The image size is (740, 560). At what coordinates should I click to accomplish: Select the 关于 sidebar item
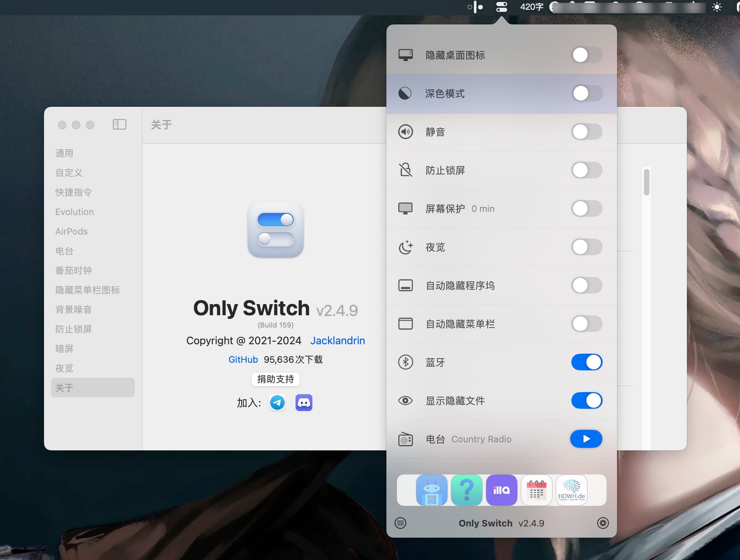click(93, 388)
